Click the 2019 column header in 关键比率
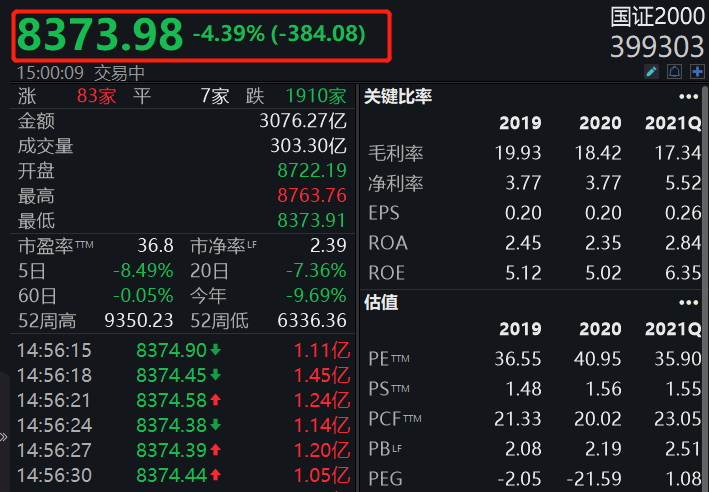 (520, 123)
